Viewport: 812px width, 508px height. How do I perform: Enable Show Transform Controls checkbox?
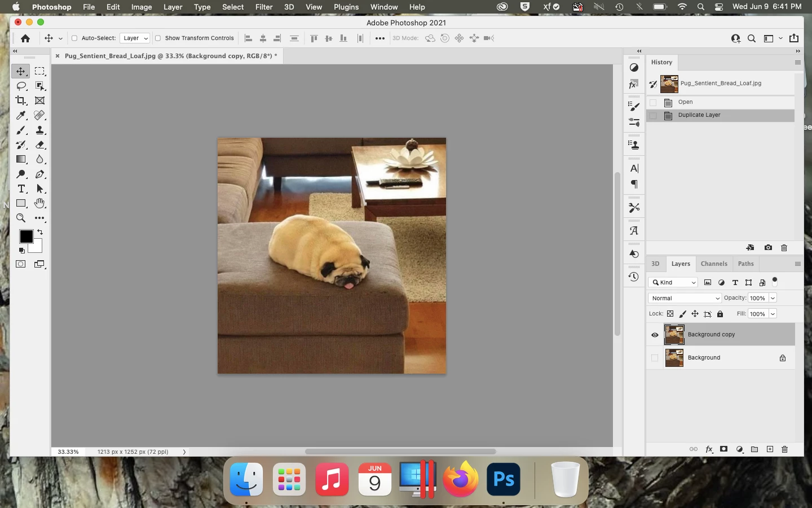pyautogui.click(x=158, y=38)
